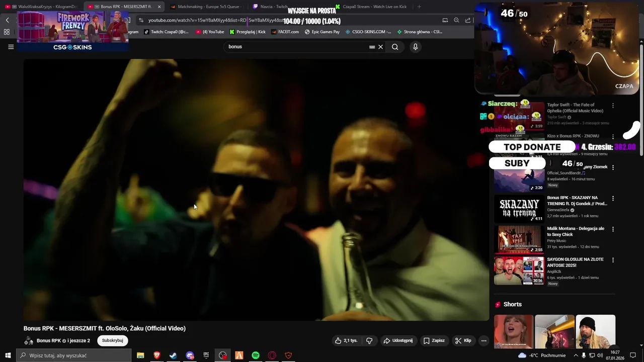Open Discord from the taskbar
Image resolution: width=644 pixels, height=362 pixels.
pyautogui.click(x=190, y=355)
